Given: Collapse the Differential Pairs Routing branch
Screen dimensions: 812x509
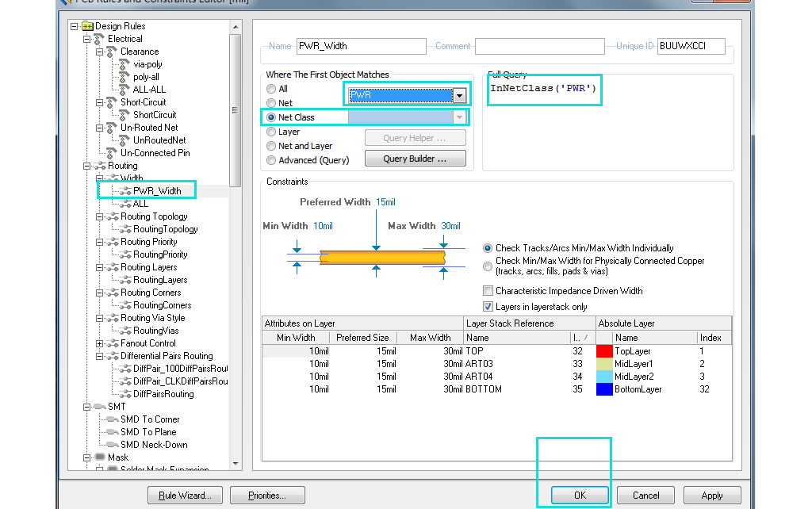Looking at the screenshot, I should coord(99,356).
